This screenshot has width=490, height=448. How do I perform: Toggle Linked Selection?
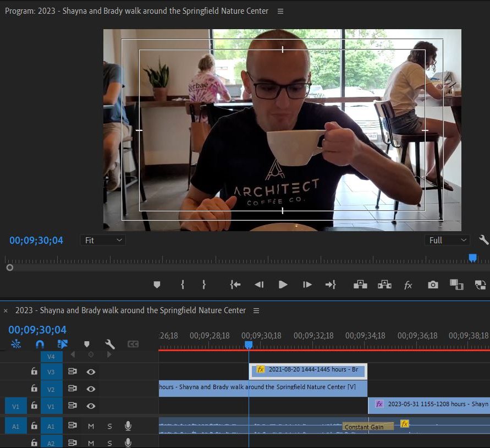[x=63, y=344]
